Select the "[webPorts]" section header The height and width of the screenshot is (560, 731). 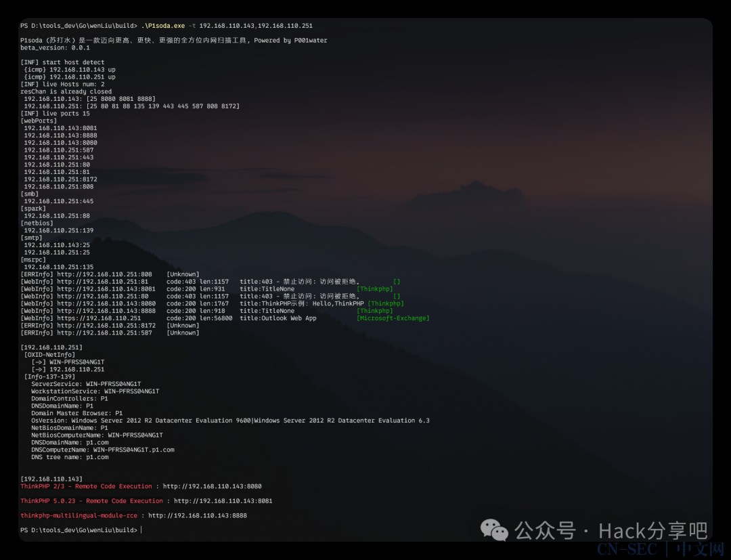[39, 121]
